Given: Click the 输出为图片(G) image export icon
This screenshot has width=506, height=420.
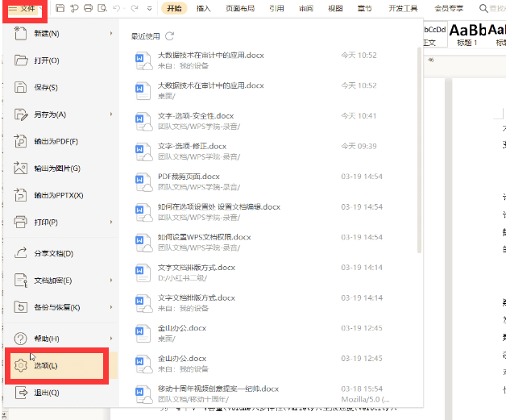Looking at the screenshot, I should 21,168.
